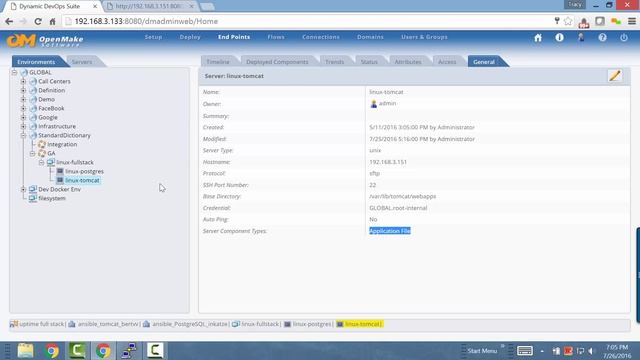
Task: Click the pencil edit icon for server details
Action: click(x=615, y=76)
